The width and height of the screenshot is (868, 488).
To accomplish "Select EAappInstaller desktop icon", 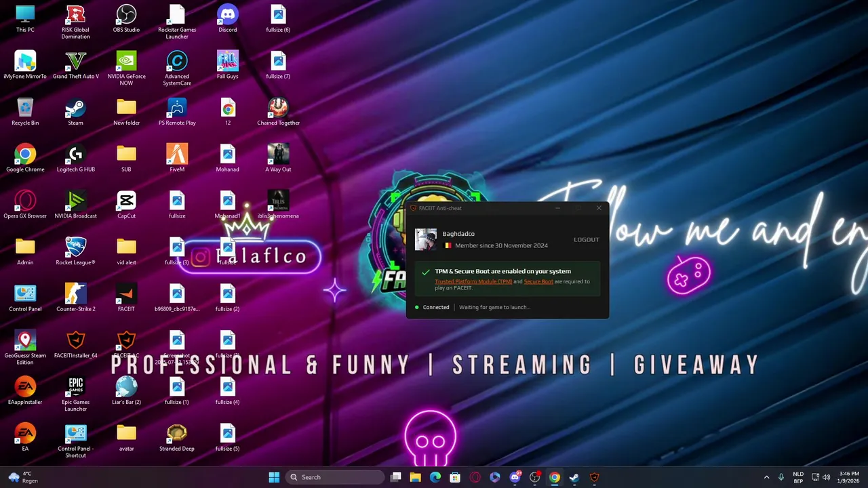I will [25, 390].
